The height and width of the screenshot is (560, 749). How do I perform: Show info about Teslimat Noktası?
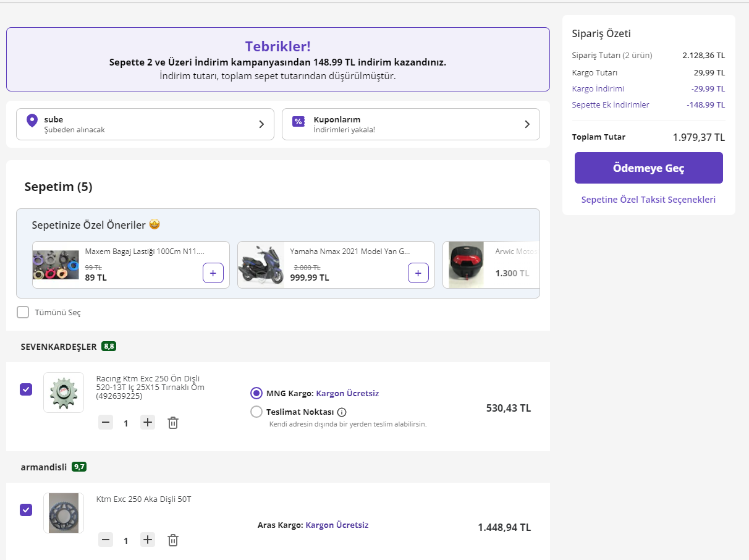click(x=342, y=412)
